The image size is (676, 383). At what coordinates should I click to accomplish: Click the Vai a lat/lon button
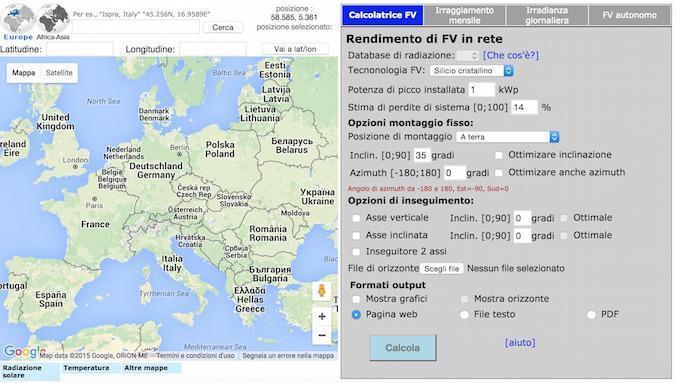295,49
